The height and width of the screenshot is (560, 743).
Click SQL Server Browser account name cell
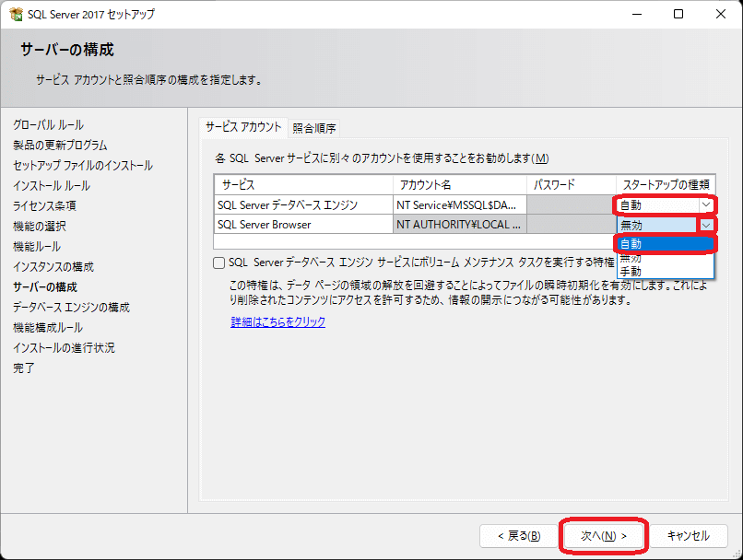point(459,225)
